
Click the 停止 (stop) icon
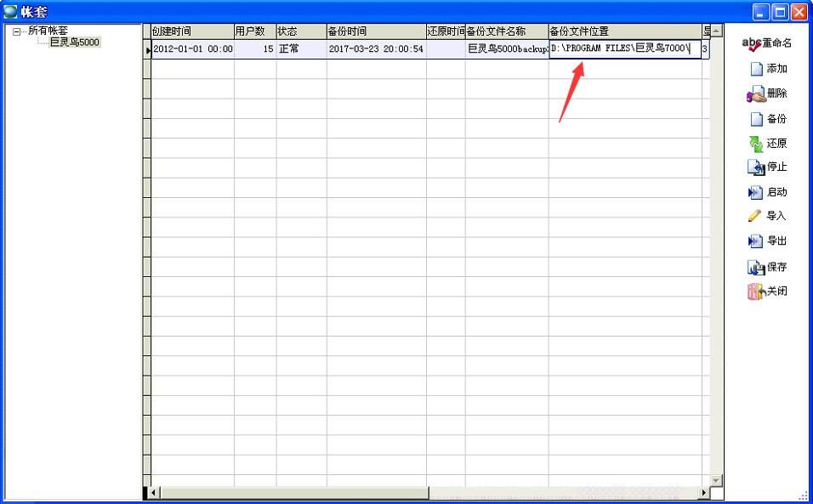click(755, 168)
